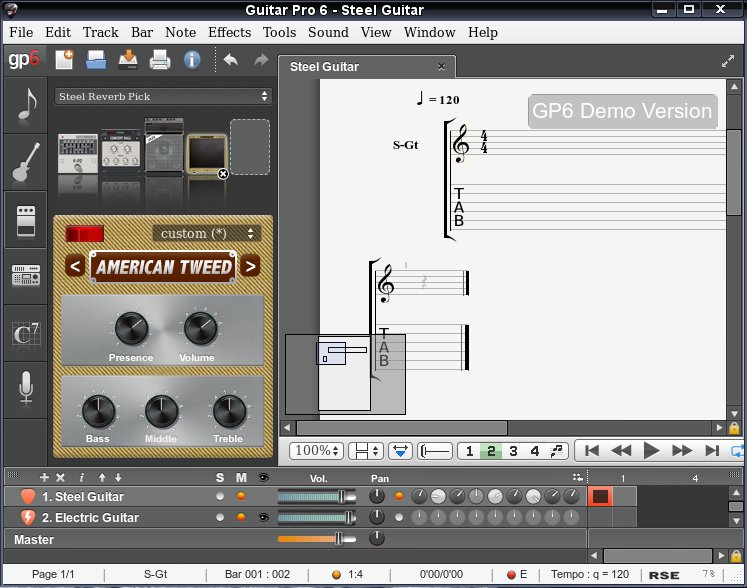Viewport: 747px width, 588px height.
Task: Select the reverb pedal in effect chain
Action: click(121, 151)
